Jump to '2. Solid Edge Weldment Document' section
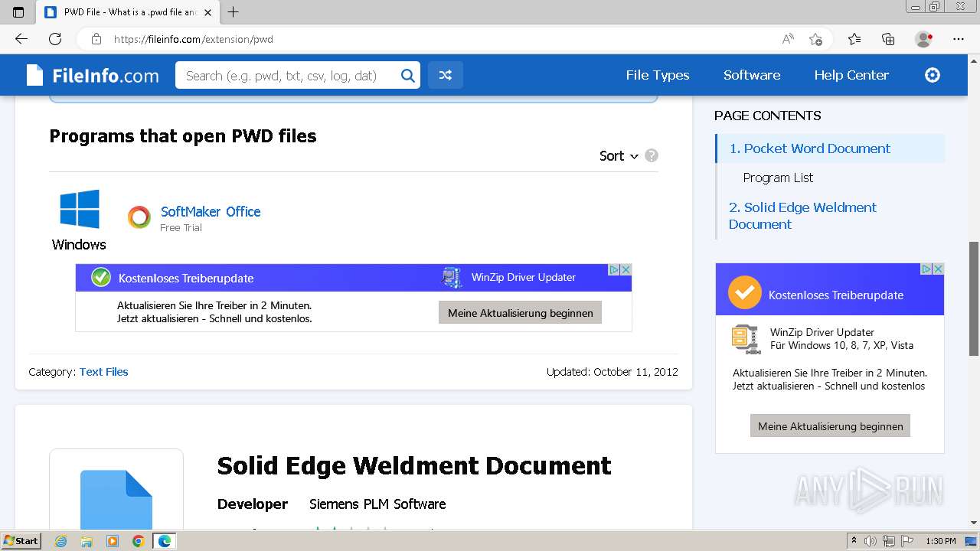 tap(802, 216)
